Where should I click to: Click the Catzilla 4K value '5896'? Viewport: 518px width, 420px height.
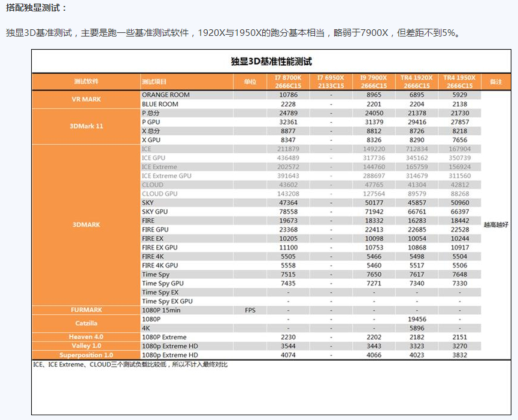point(417,328)
